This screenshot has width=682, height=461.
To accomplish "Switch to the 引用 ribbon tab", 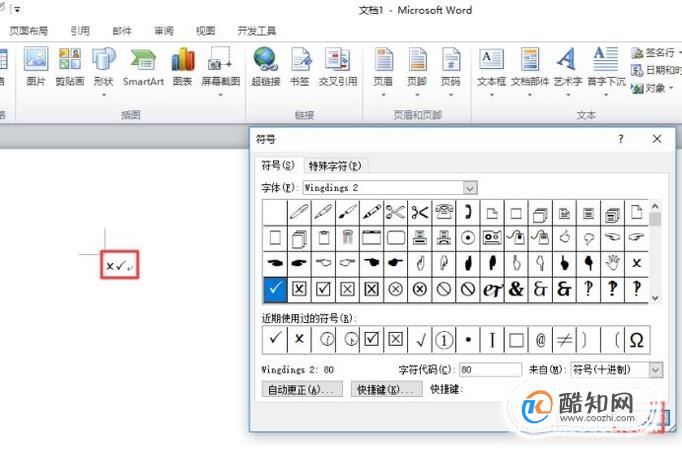I will click(x=80, y=31).
